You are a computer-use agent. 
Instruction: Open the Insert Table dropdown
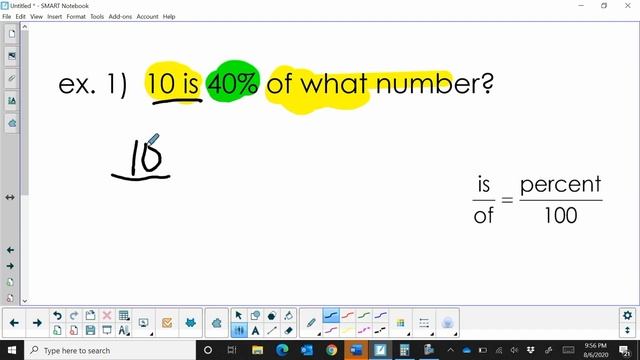pos(124,316)
